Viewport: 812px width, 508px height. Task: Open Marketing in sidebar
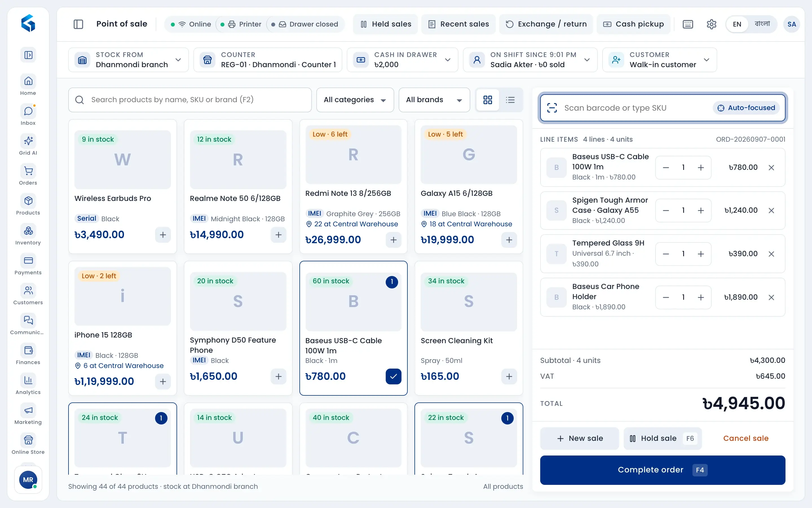coord(28,414)
